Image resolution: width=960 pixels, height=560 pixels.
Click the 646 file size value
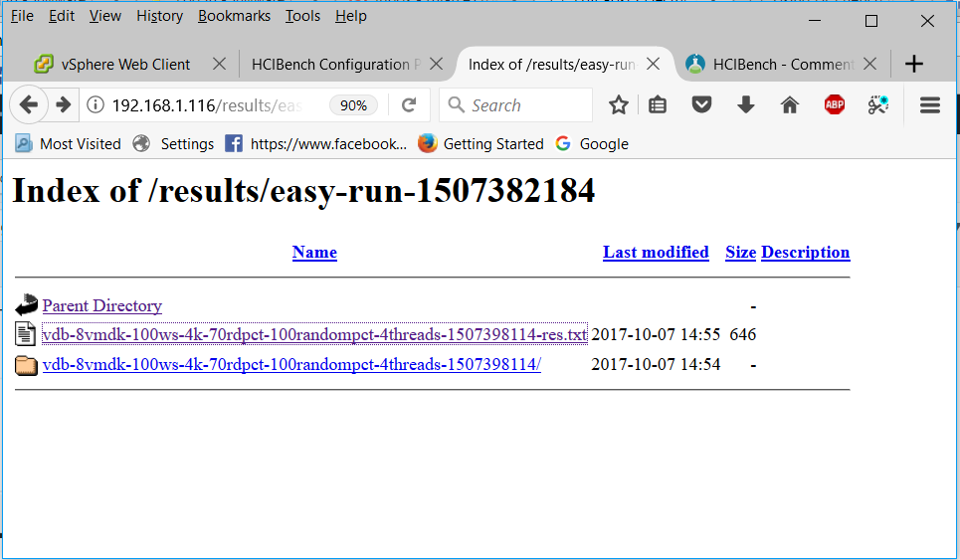click(743, 335)
